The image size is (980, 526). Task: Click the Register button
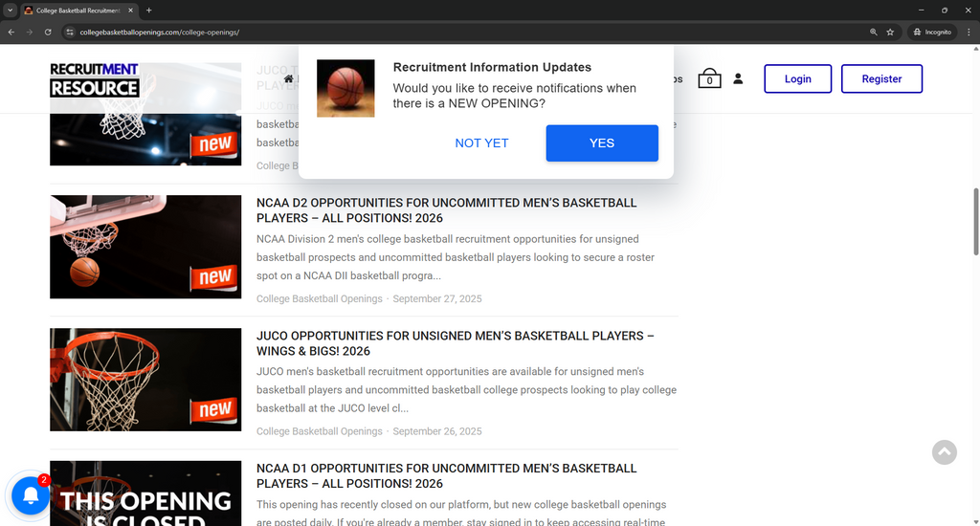click(x=881, y=78)
